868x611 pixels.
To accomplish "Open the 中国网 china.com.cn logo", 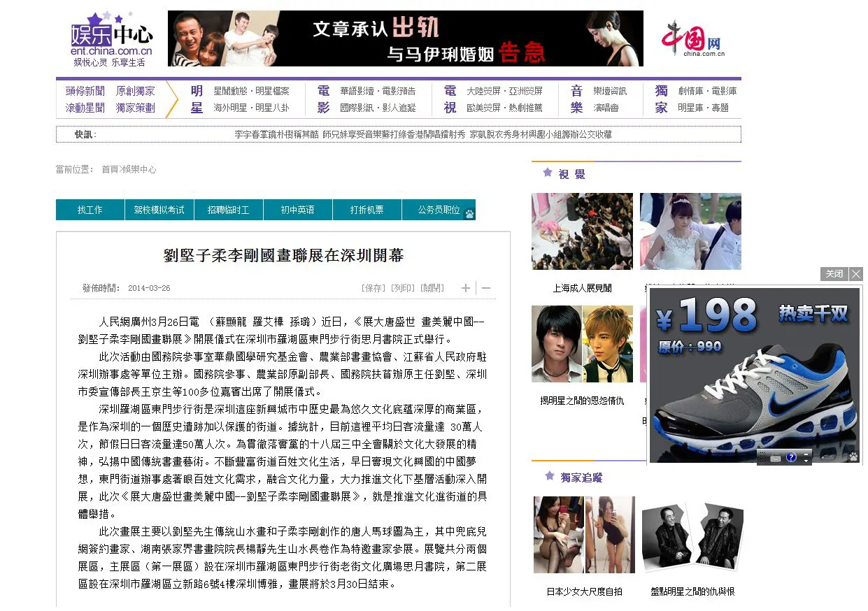I will coord(694,38).
